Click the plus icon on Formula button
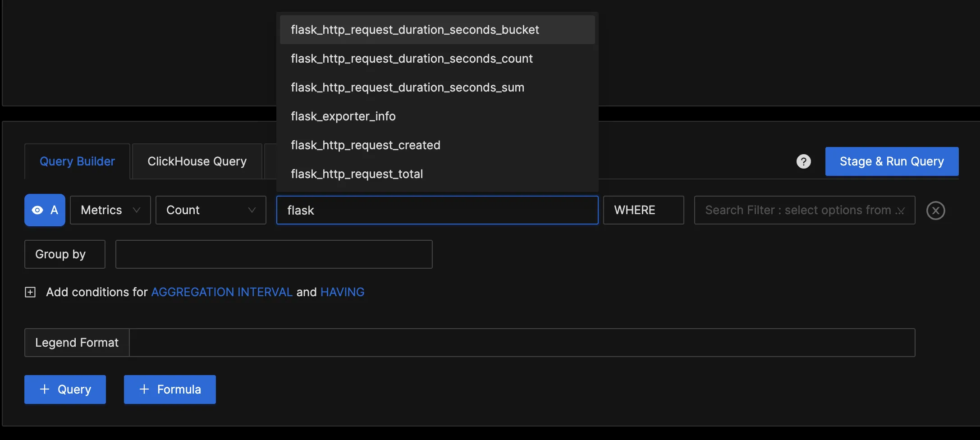The height and width of the screenshot is (440, 980). [144, 389]
